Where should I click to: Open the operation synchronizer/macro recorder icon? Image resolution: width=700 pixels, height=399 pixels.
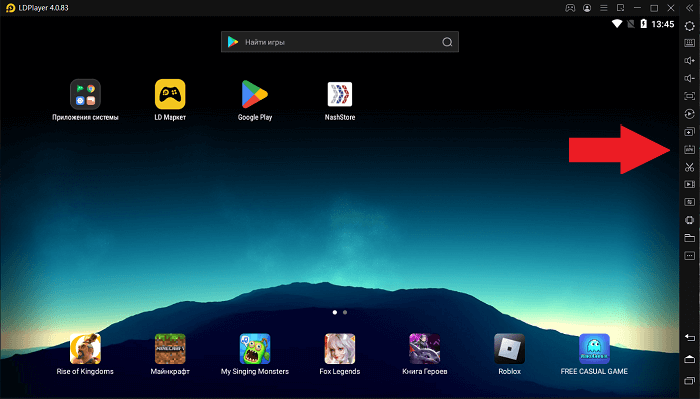pos(689,114)
